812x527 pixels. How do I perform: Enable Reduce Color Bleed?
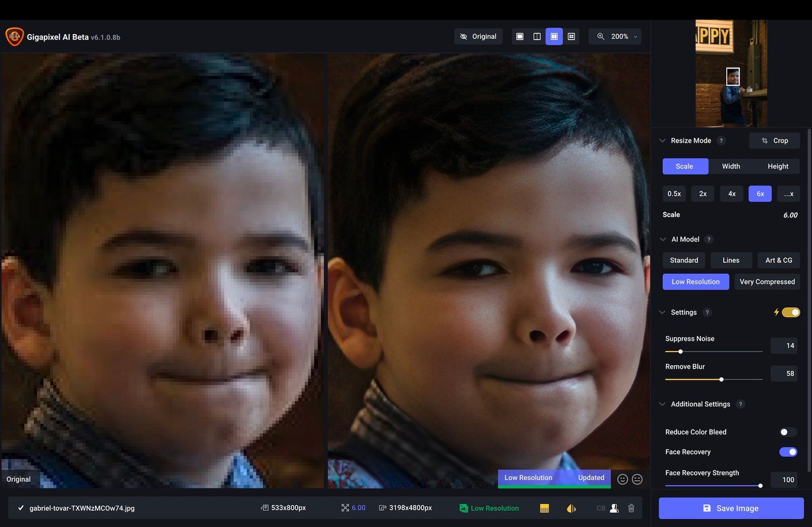787,432
